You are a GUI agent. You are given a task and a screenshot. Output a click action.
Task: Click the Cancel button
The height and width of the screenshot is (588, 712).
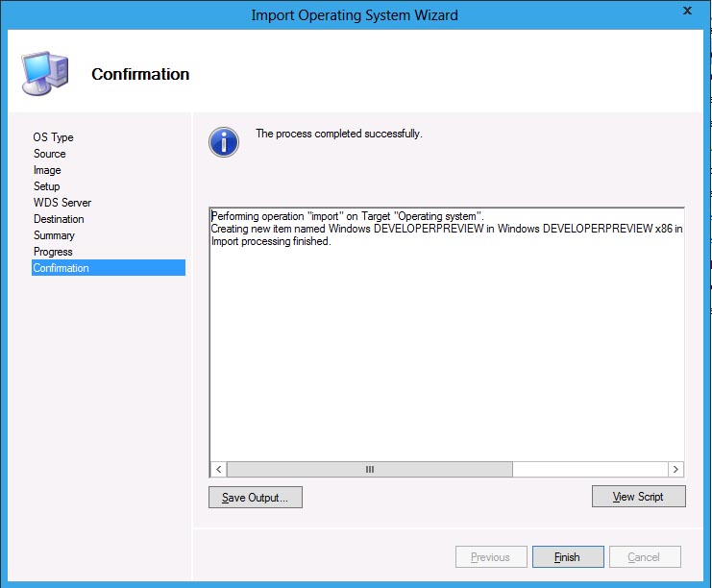[x=644, y=557]
